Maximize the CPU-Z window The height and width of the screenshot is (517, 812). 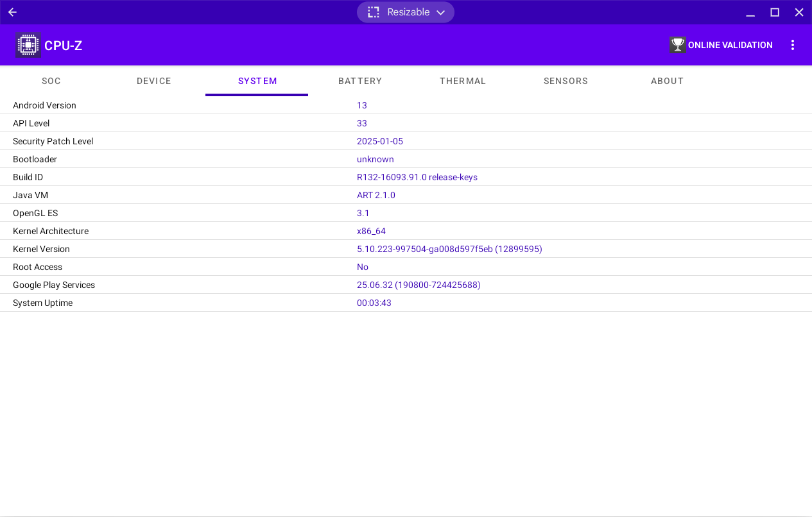(x=775, y=12)
